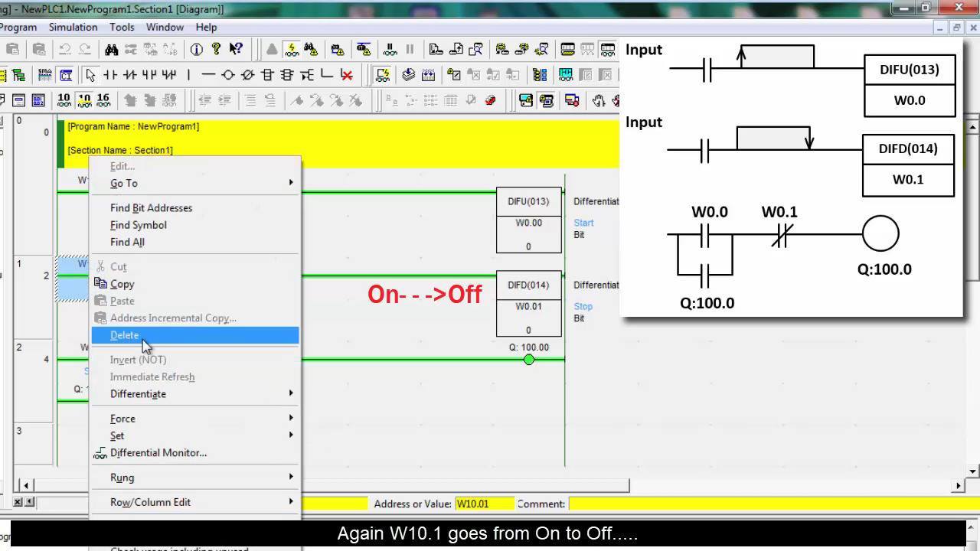The width and height of the screenshot is (980, 551).
Task: Click the horizontal scrollbar right arrow
Action: [x=958, y=485]
